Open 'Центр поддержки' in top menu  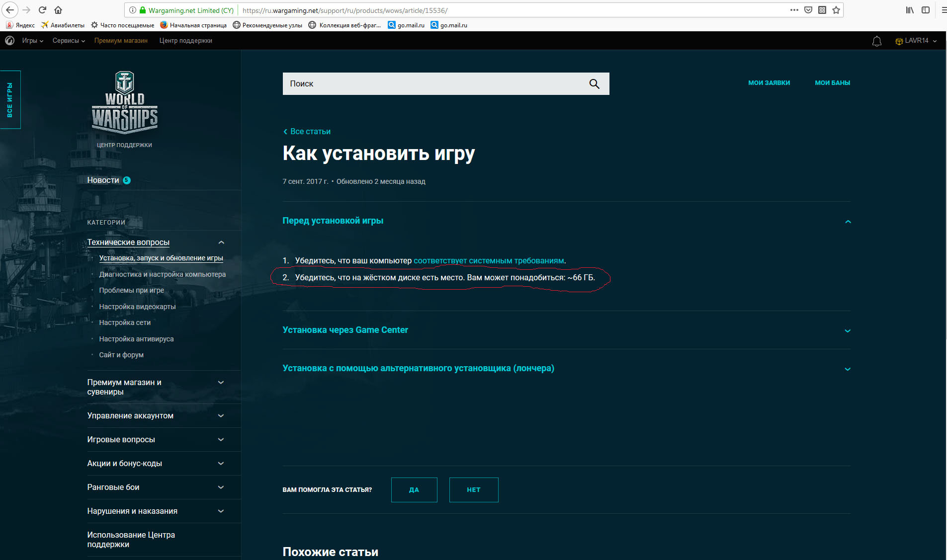pyautogui.click(x=185, y=41)
